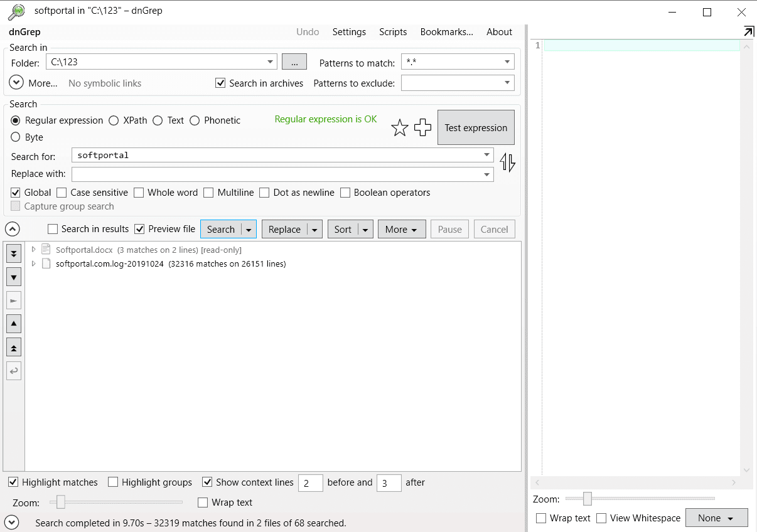Uncheck the Global option
Screen dimensions: 757x532
[x=16, y=193]
